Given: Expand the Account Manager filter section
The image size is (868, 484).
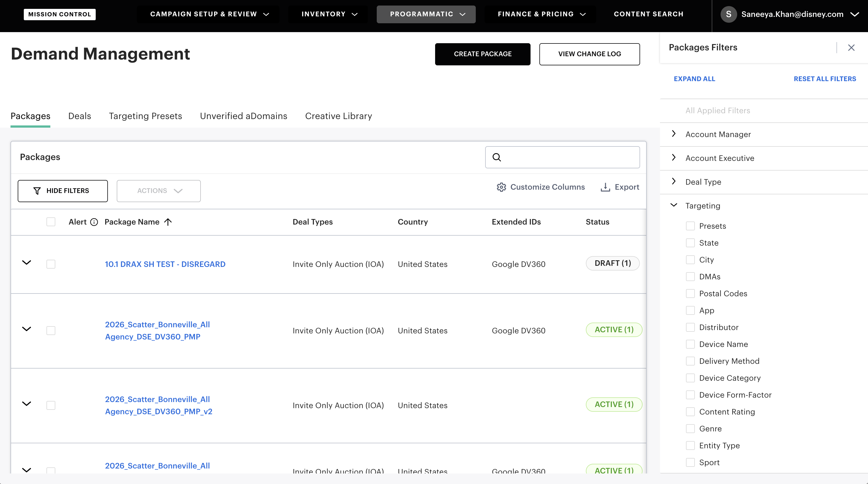Looking at the screenshot, I should click(x=674, y=133).
